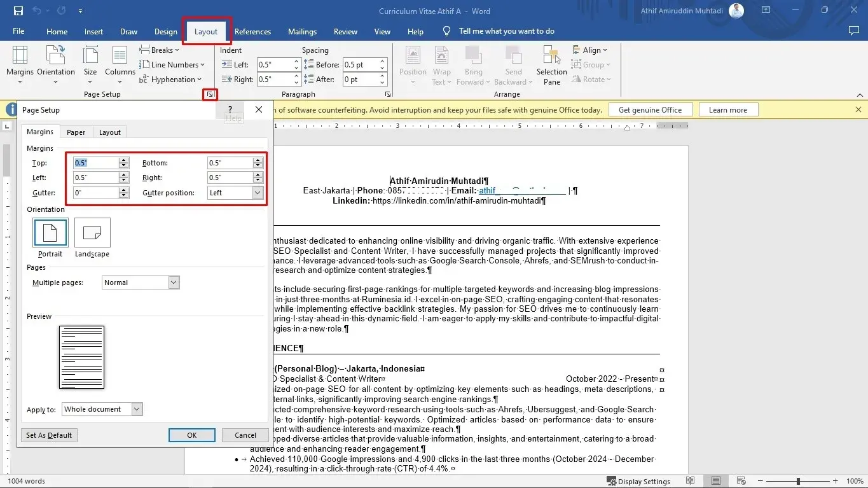Open the Apply to dropdown

(137, 409)
